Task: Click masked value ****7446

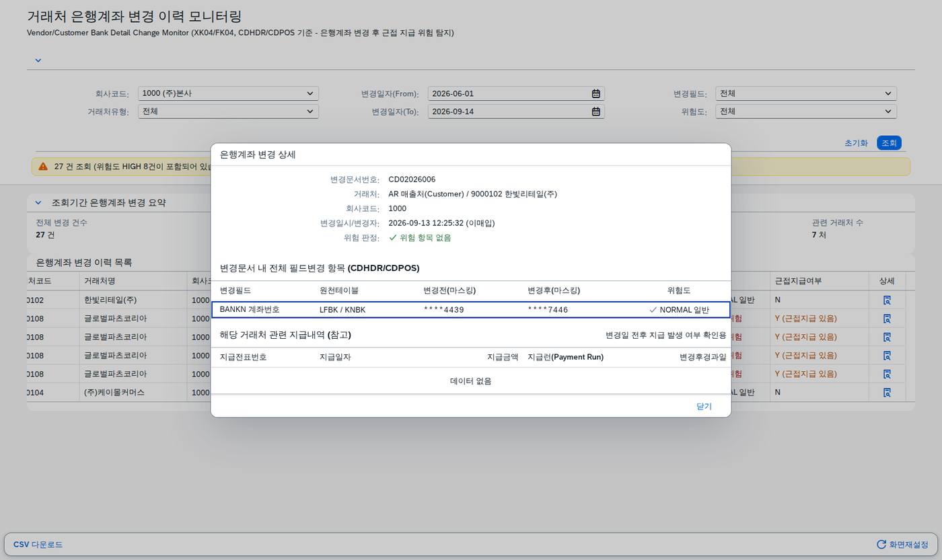Action: 548,310
